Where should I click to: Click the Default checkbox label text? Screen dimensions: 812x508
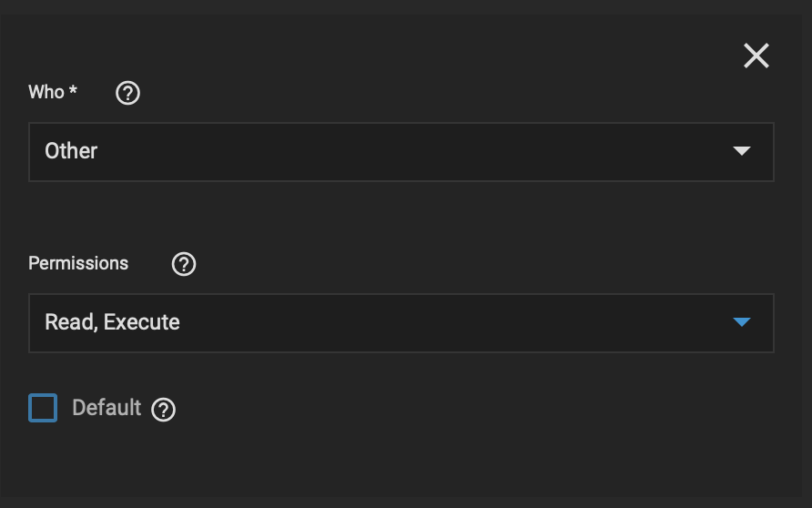pos(107,408)
